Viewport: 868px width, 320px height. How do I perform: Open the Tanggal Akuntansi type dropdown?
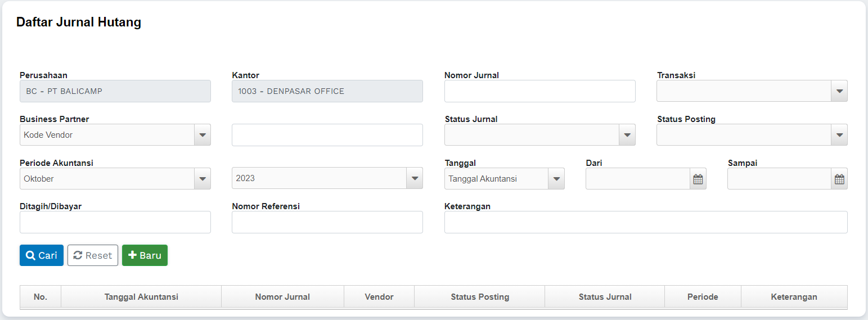(556, 179)
